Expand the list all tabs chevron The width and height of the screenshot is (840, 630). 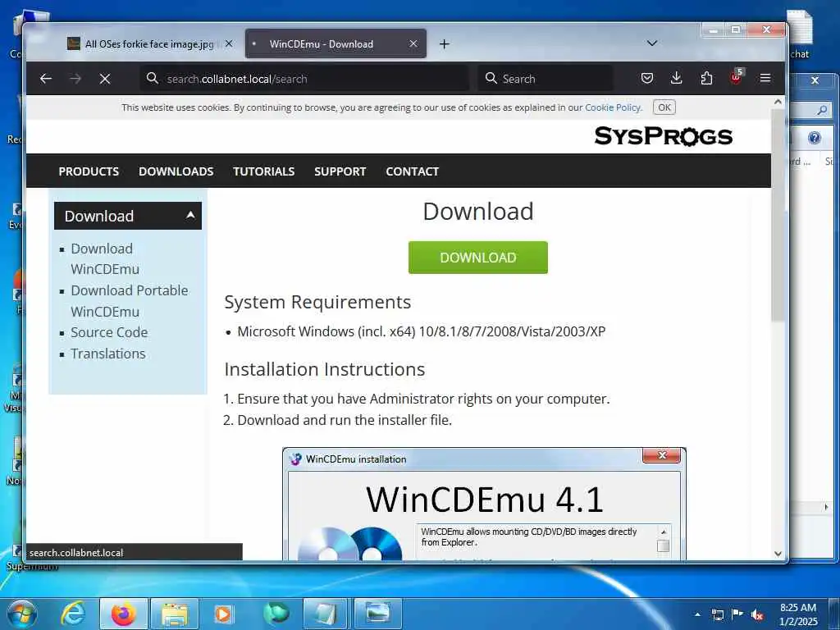(x=652, y=43)
